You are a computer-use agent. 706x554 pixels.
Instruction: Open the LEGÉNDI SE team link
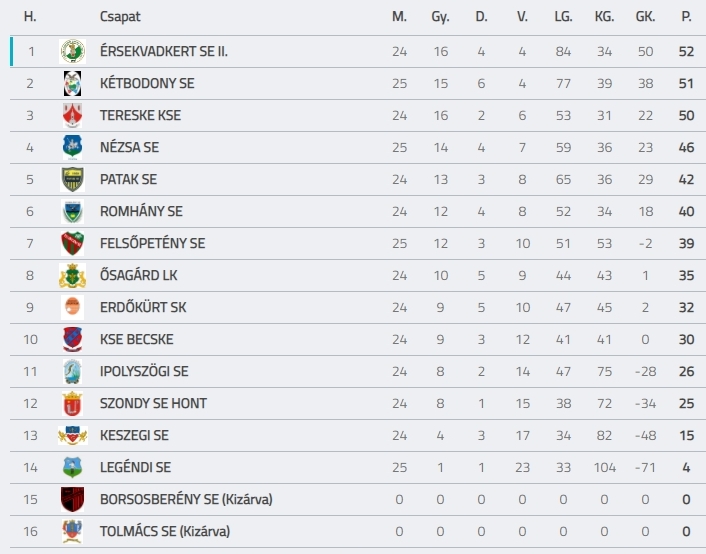136,467
